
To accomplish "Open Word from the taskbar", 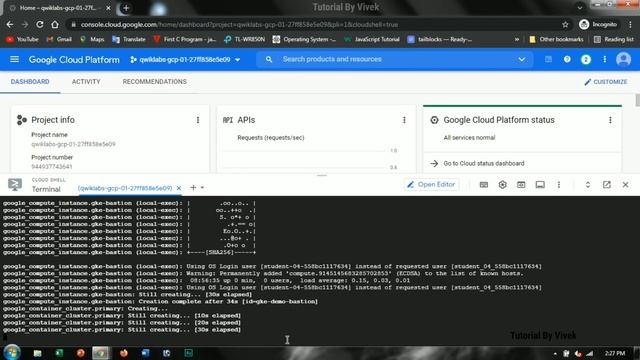I will point(145,353).
